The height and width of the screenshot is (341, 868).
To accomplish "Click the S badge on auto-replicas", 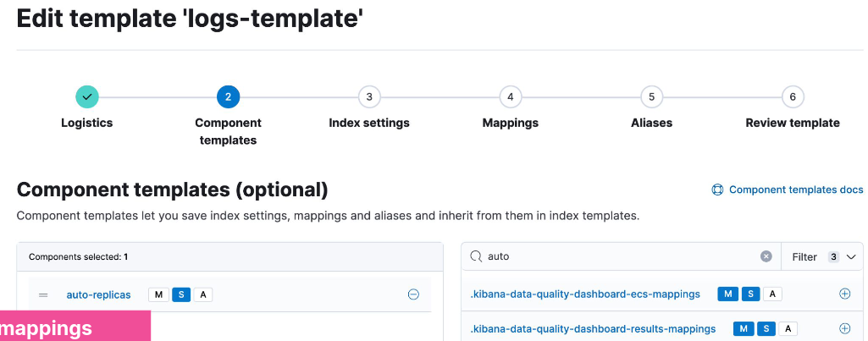I will tap(180, 294).
